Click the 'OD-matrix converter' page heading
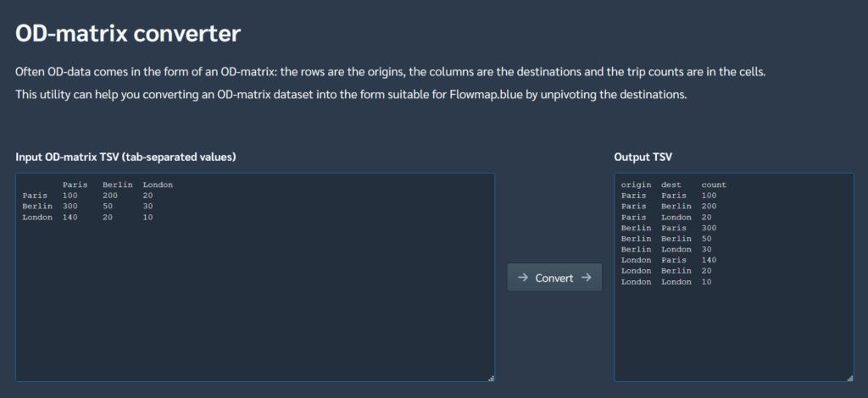Screen dimensions: 868x398 pyautogui.click(x=128, y=34)
